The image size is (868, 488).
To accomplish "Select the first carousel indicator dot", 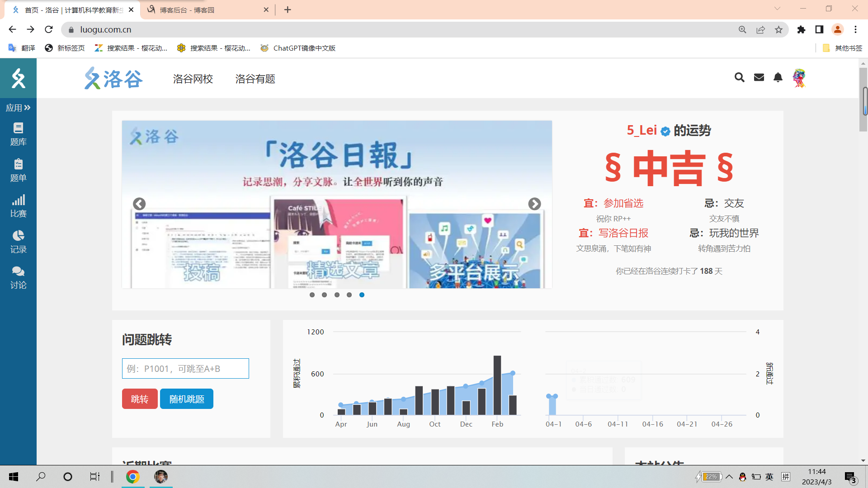I will 312,295.
